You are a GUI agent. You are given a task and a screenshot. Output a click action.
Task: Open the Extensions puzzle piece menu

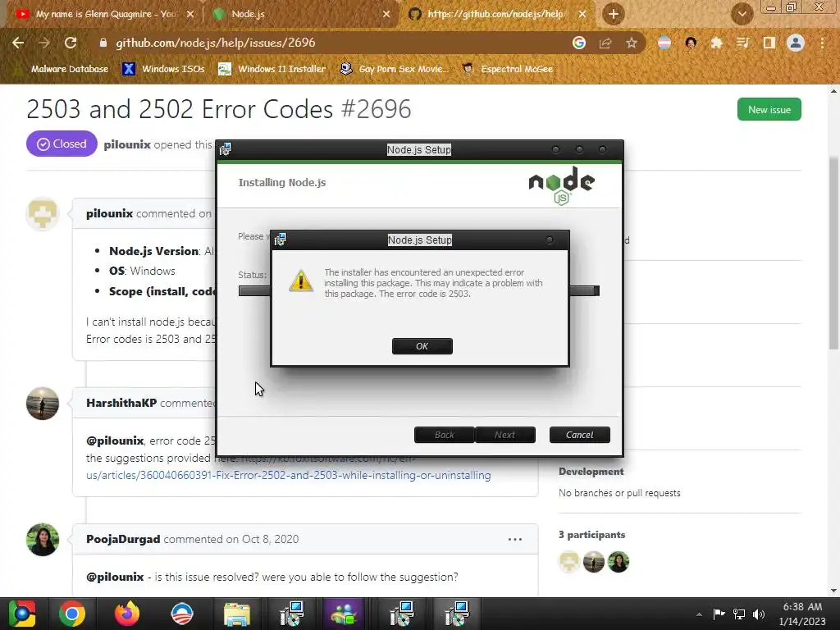pyautogui.click(x=716, y=43)
